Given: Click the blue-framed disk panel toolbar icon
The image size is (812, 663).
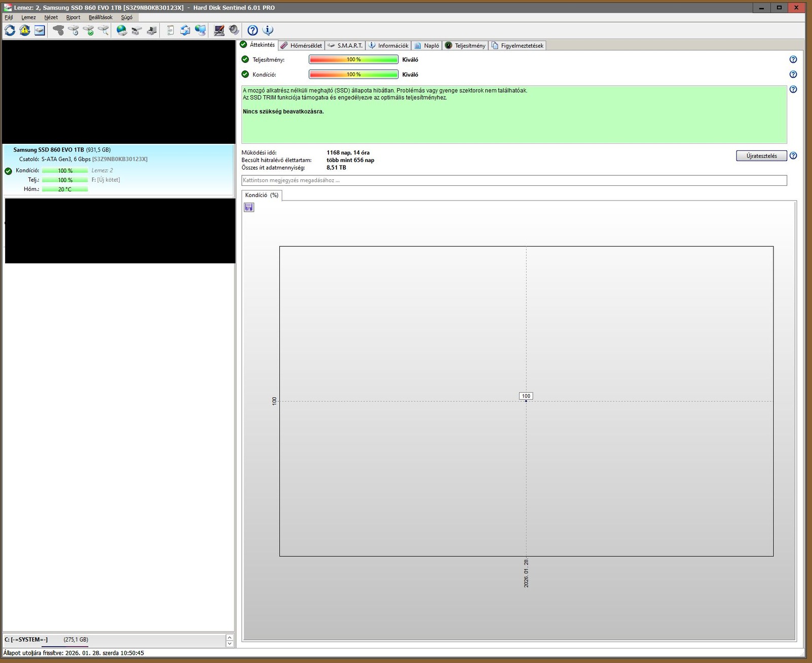Looking at the screenshot, I should [40, 30].
